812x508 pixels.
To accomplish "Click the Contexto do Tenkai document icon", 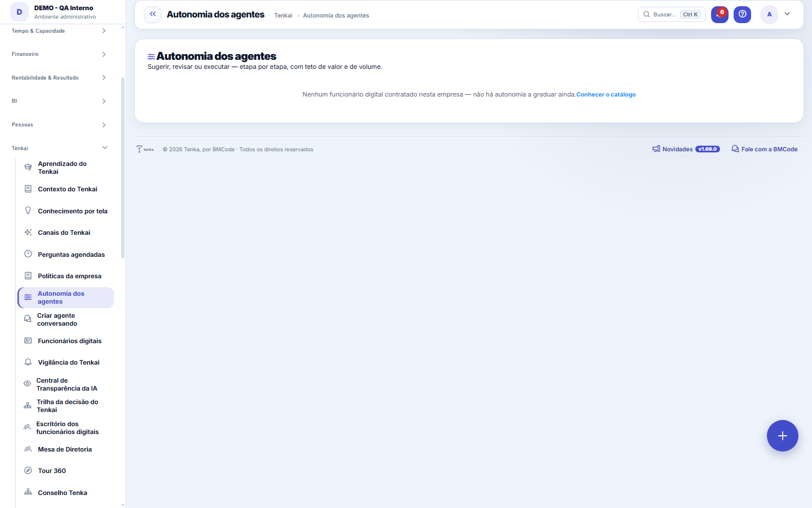I will point(28,189).
